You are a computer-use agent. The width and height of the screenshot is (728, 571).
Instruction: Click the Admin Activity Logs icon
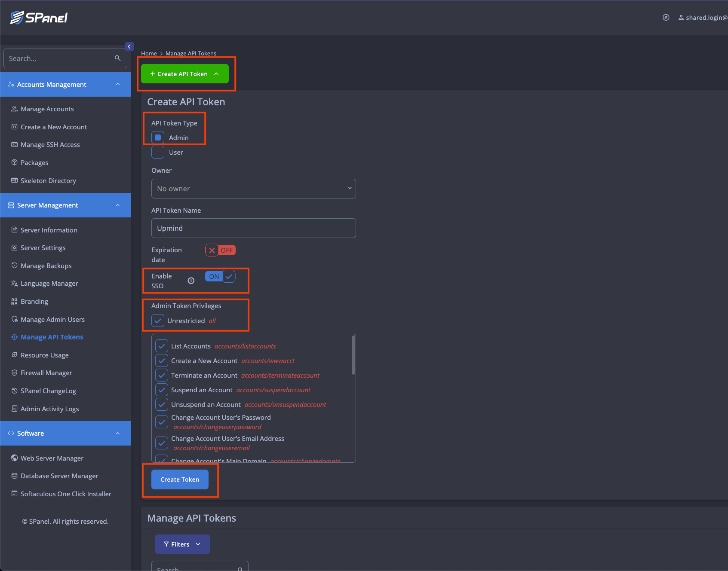[x=14, y=409]
